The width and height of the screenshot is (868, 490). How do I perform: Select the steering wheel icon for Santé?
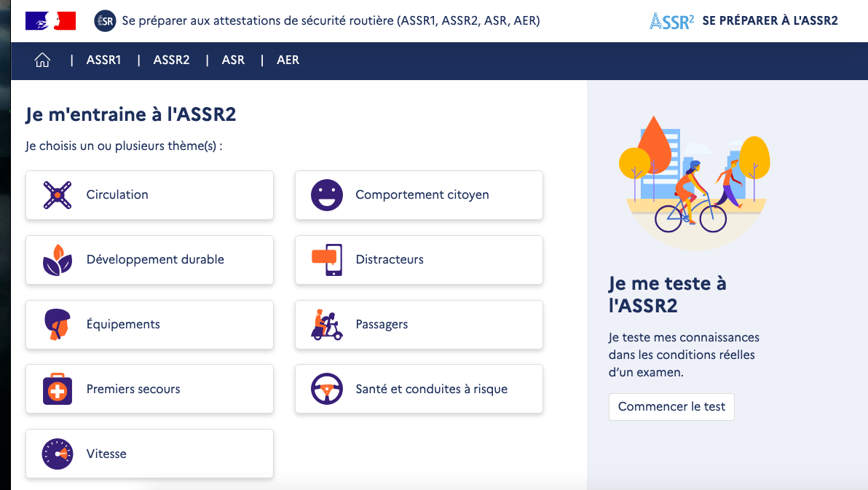326,390
